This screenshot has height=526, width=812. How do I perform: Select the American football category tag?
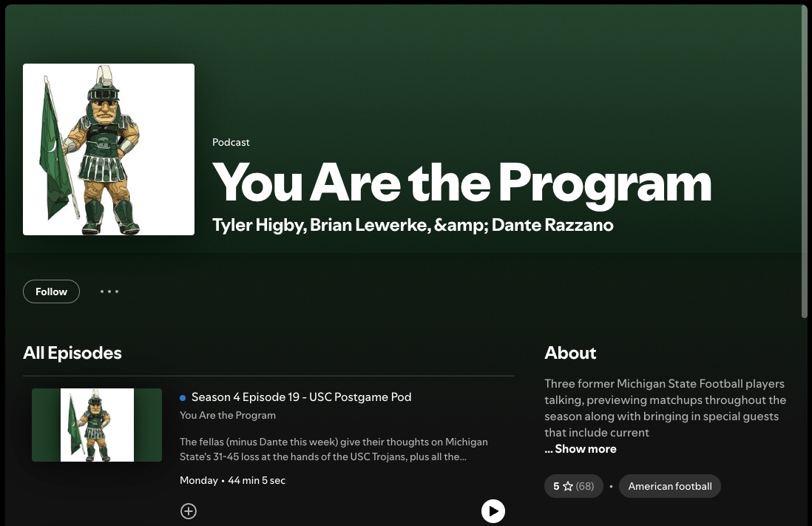click(x=669, y=486)
